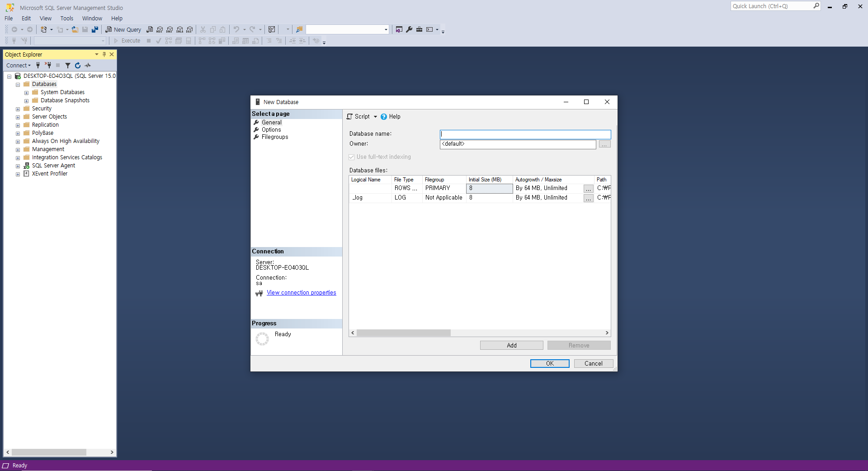The image size is (868, 471).
Task: Click the Add button
Action: [x=512, y=346]
